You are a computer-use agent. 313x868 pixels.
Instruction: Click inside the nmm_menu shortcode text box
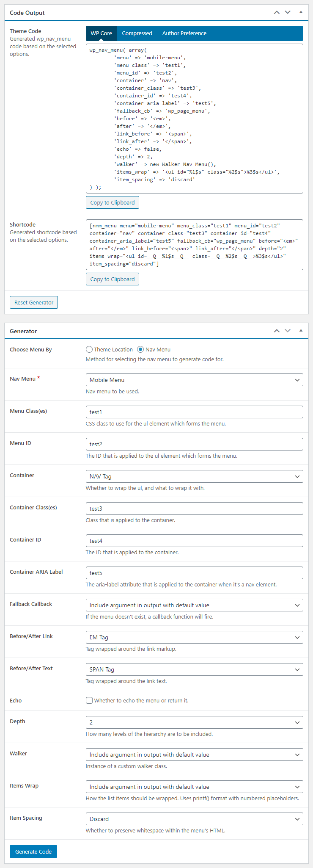195,245
